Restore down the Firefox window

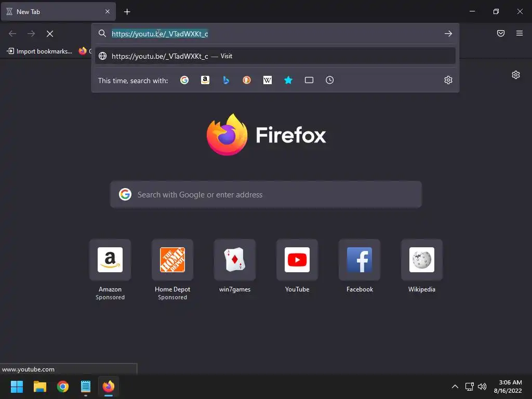[496, 11]
